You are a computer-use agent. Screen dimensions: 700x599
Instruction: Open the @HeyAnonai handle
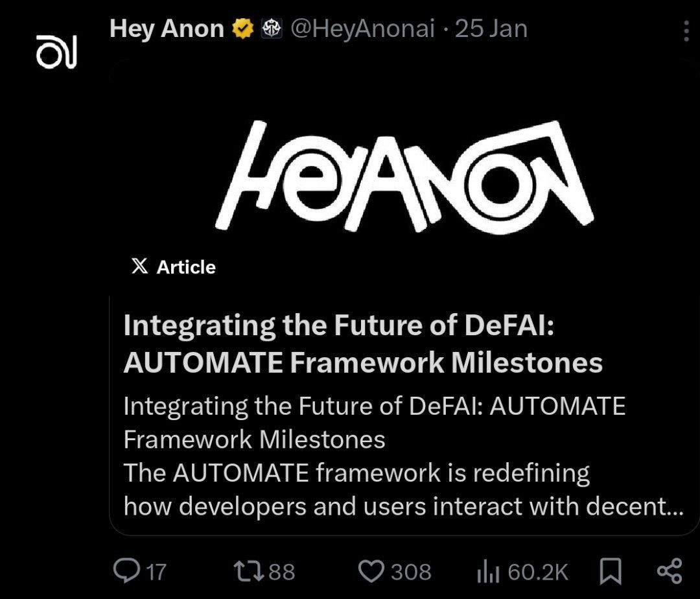pos(365,28)
